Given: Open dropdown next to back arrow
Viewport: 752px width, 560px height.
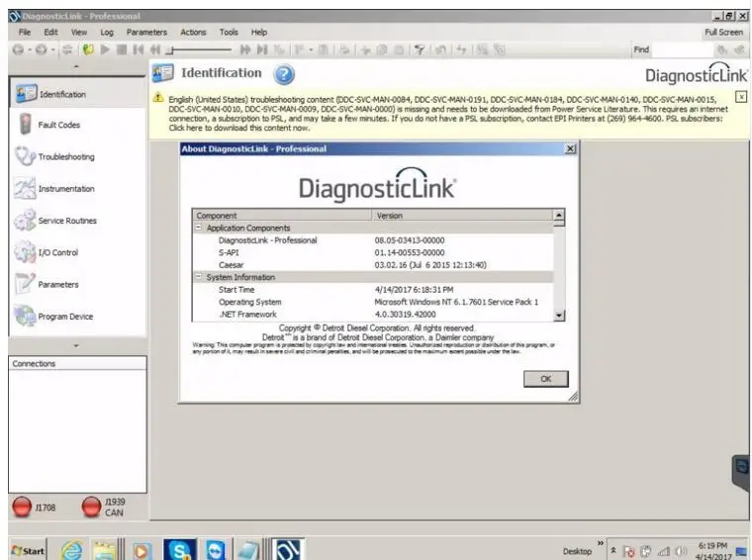Looking at the screenshot, I should click(30, 49).
